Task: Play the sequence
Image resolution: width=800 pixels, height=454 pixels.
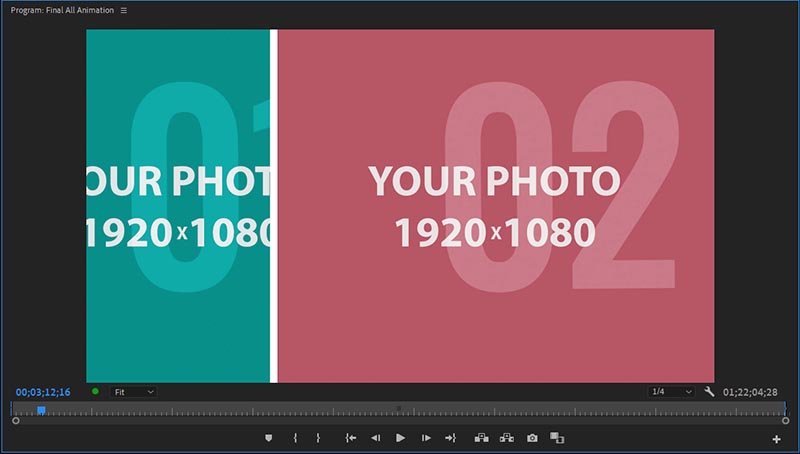Action: [401, 438]
